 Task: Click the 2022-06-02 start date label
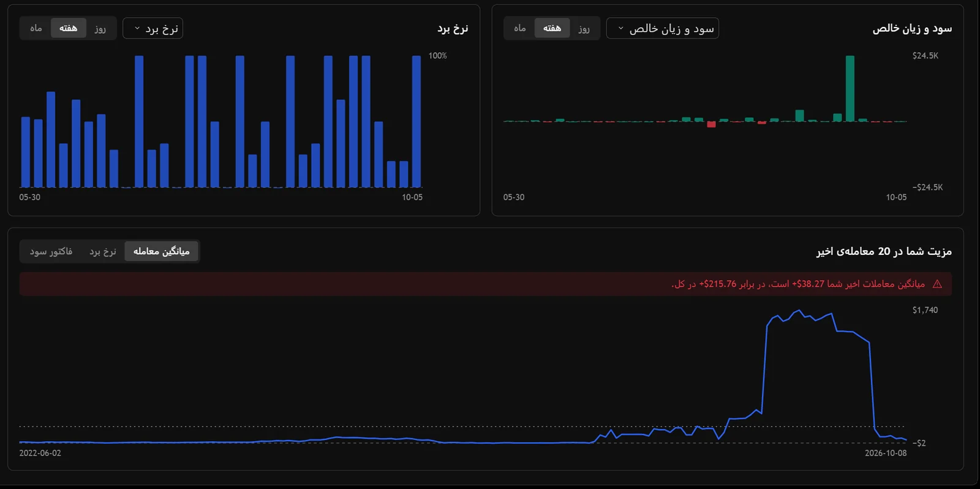click(x=40, y=453)
